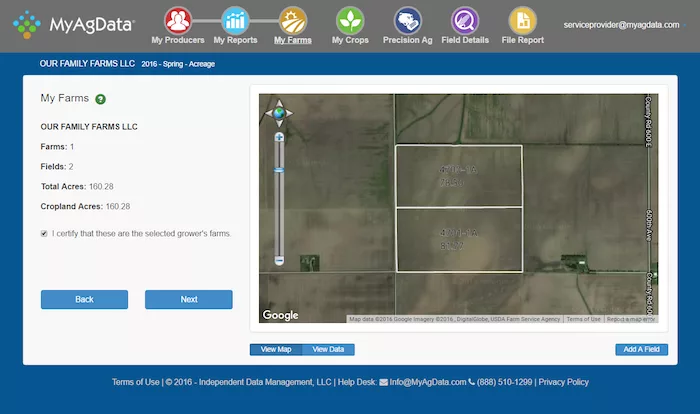Click the map pan globe control
The image size is (700, 414).
279,113
